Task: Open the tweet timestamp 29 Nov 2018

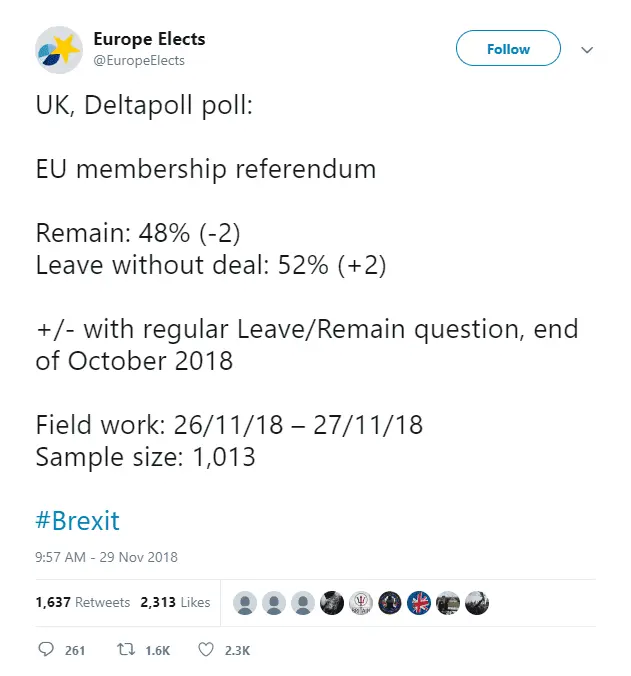Action: (106, 557)
